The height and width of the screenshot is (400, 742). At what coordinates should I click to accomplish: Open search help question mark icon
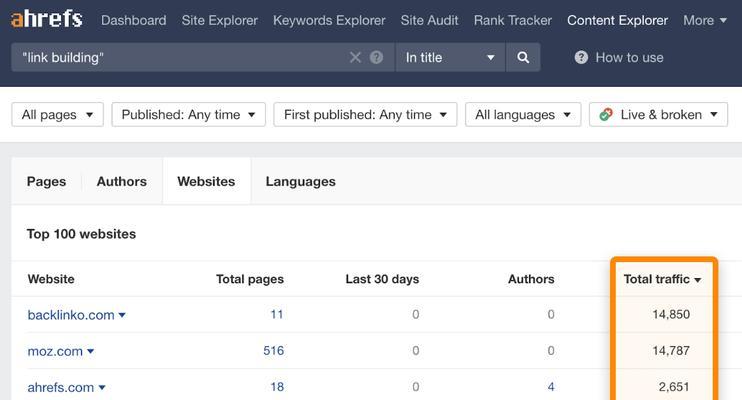(377, 57)
